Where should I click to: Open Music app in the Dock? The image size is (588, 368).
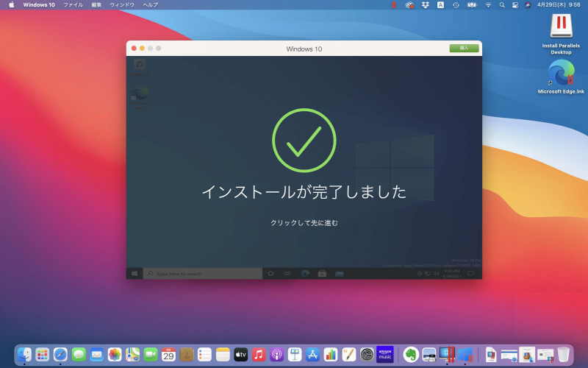coord(259,354)
